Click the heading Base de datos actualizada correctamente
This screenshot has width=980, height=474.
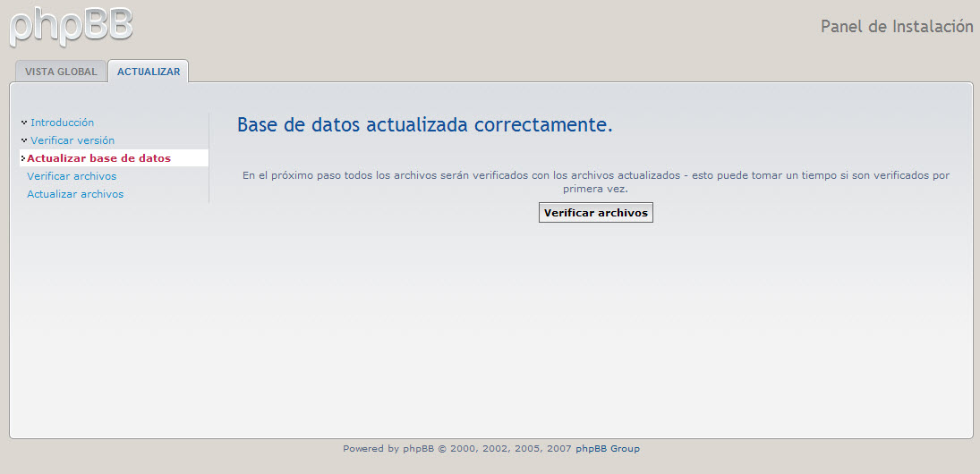click(x=425, y=125)
